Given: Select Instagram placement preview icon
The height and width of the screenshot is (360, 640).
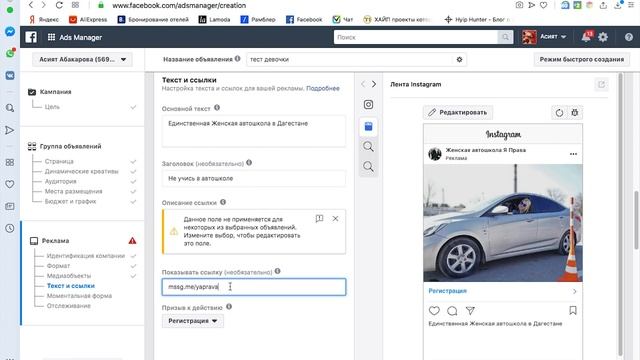Looking at the screenshot, I should tap(368, 104).
